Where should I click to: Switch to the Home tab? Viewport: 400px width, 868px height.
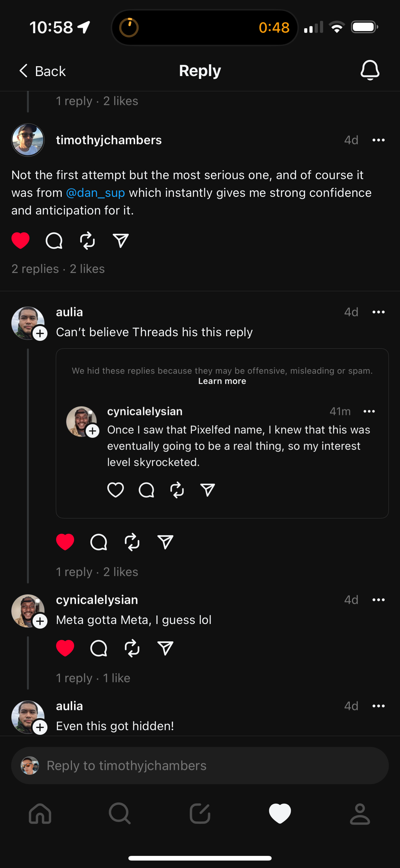(40, 814)
